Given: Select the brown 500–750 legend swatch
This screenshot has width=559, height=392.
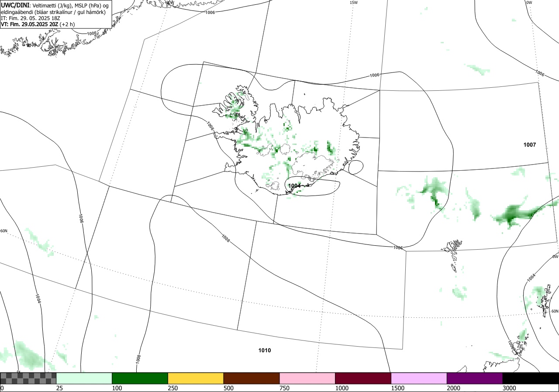Looking at the screenshot, I should click(x=252, y=378).
